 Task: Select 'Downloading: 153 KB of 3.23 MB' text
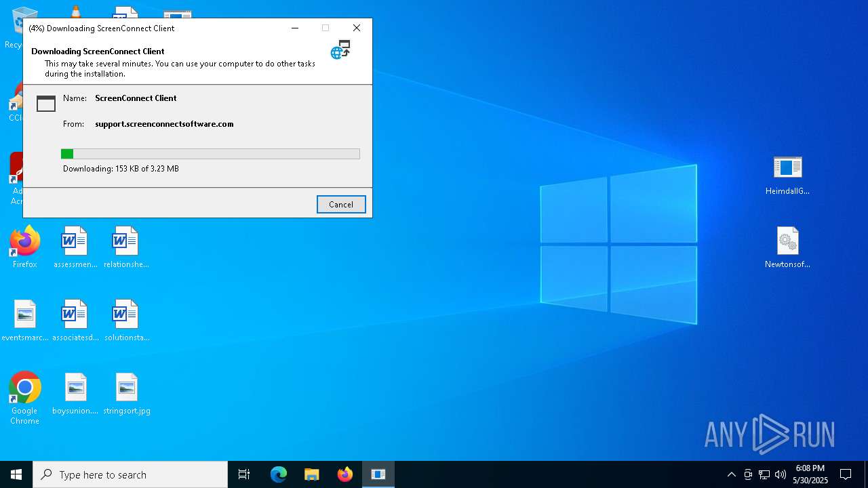click(121, 169)
